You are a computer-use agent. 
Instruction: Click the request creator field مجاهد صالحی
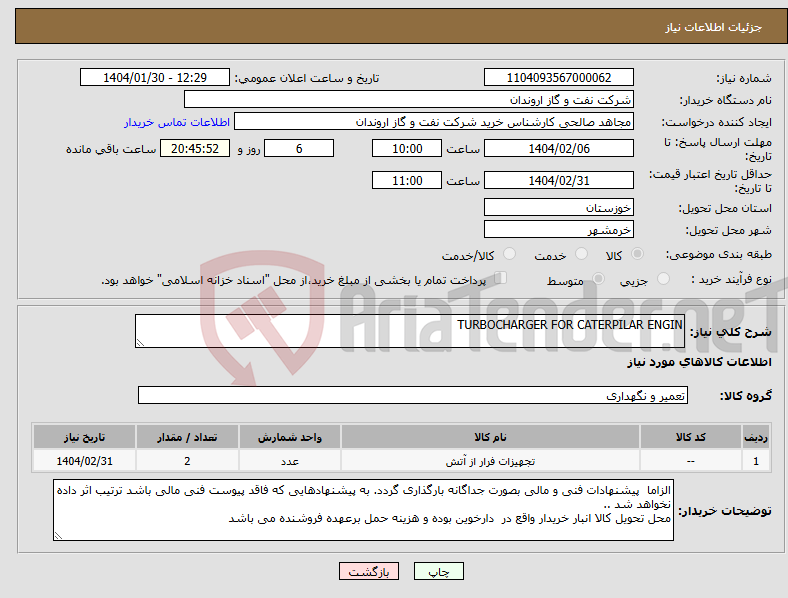click(x=434, y=122)
